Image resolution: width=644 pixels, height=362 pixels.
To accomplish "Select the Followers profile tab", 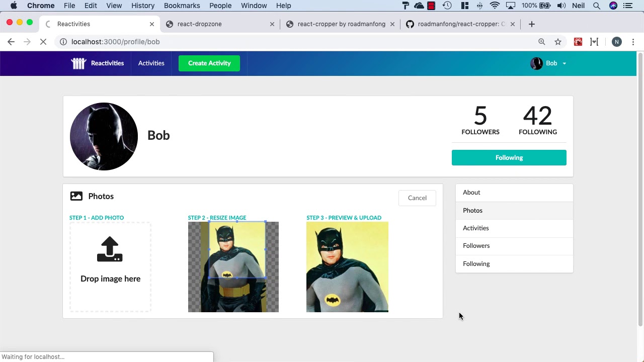I will (514, 246).
